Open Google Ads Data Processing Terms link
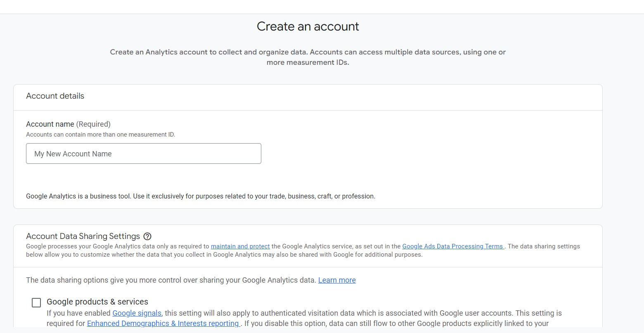The width and height of the screenshot is (644, 333). 453,246
